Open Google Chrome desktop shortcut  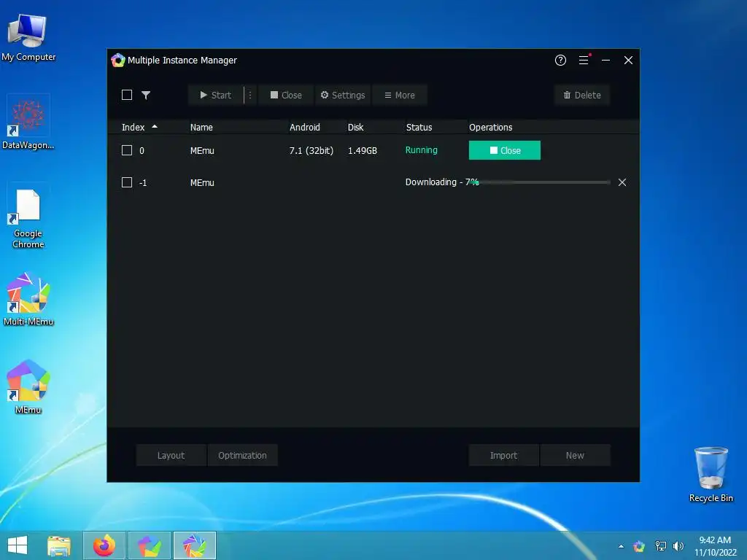[28, 218]
